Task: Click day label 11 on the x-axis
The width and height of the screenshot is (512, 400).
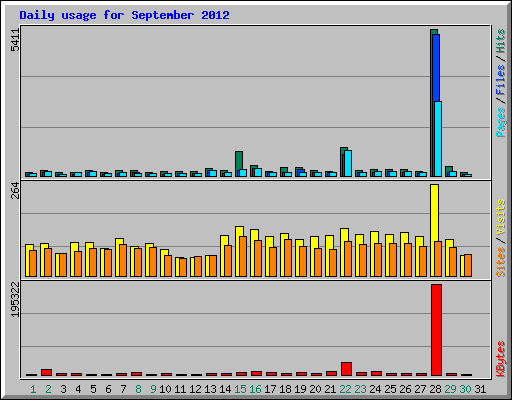Action: [x=180, y=389]
